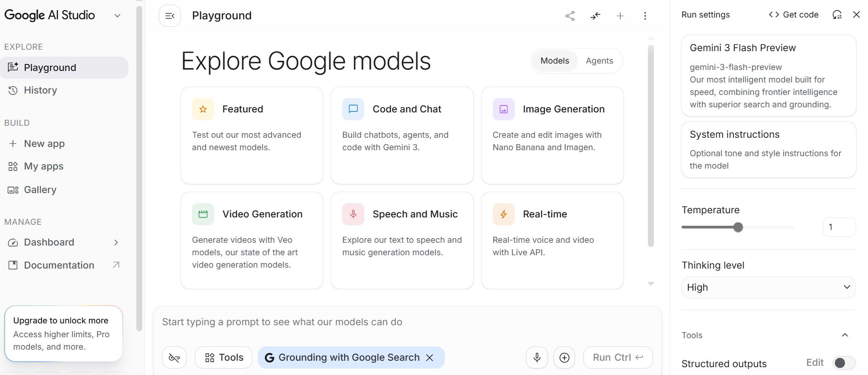Click the Gallery icon in sidebar
Screen dimensions: 868x375
click(13, 190)
